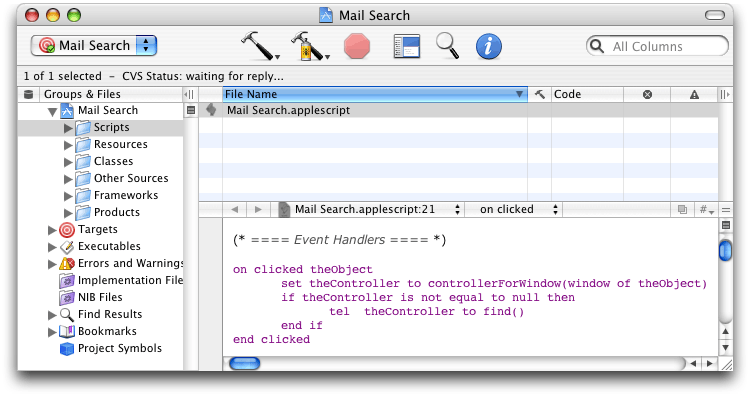Viewport: 750px width, 394px height.
Task: Click the errors column header icon
Action: coord(647,95)
